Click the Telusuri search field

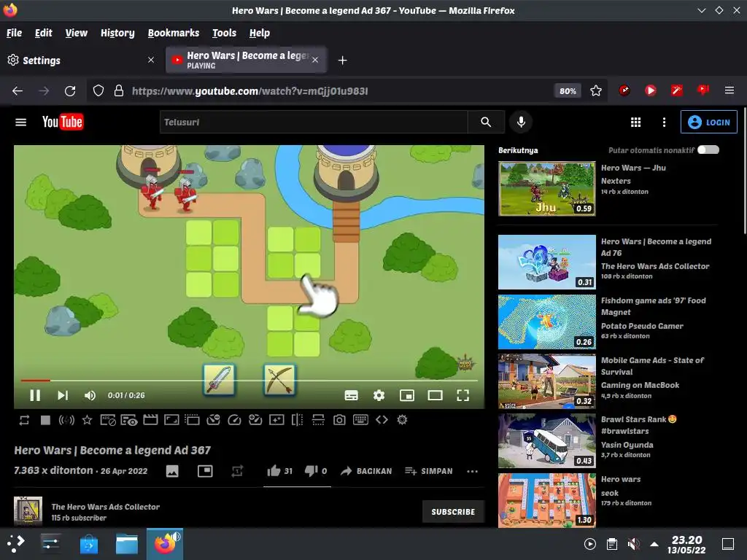pyautogui.click(x=314, y=122)
